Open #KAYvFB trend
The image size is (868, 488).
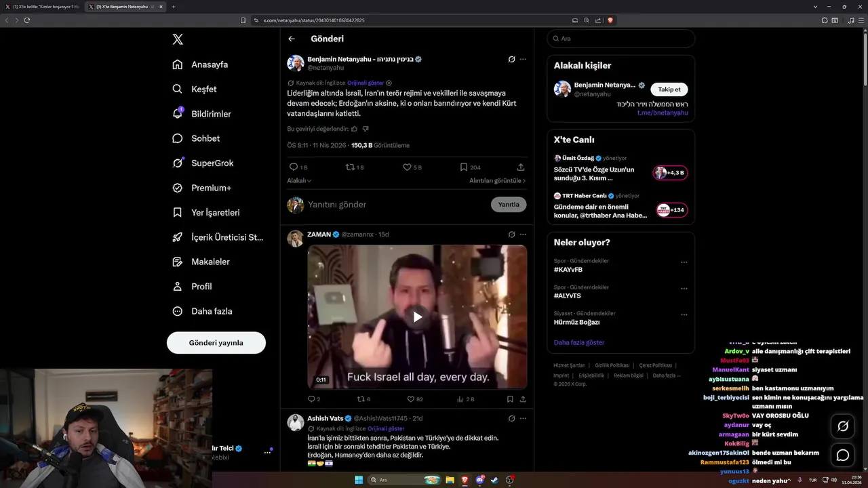point(568,270)
